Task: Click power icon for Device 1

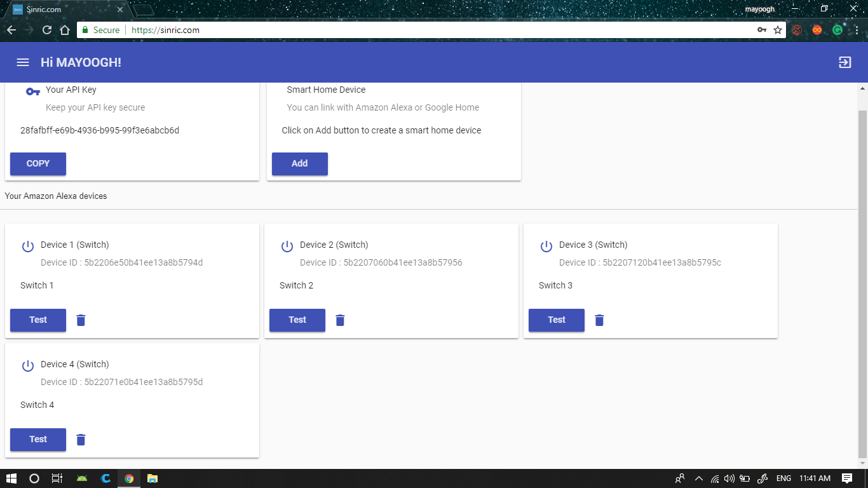Action: tap(28, 247)
